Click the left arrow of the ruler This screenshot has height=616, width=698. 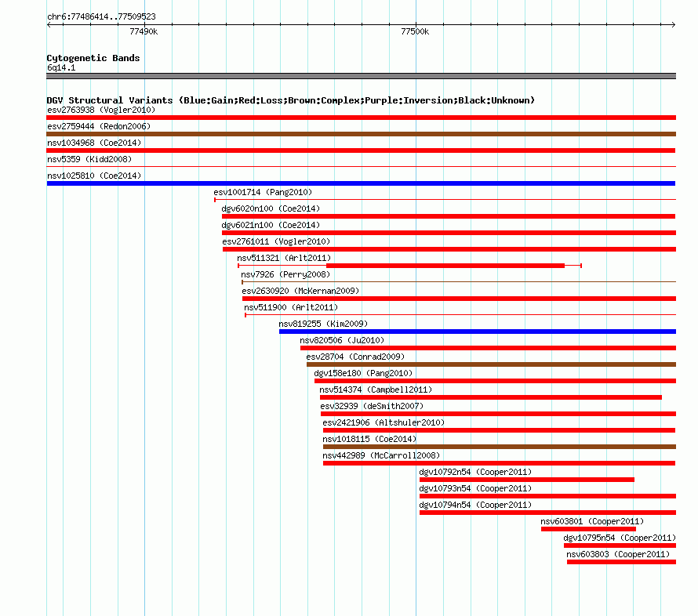(49, 24)
